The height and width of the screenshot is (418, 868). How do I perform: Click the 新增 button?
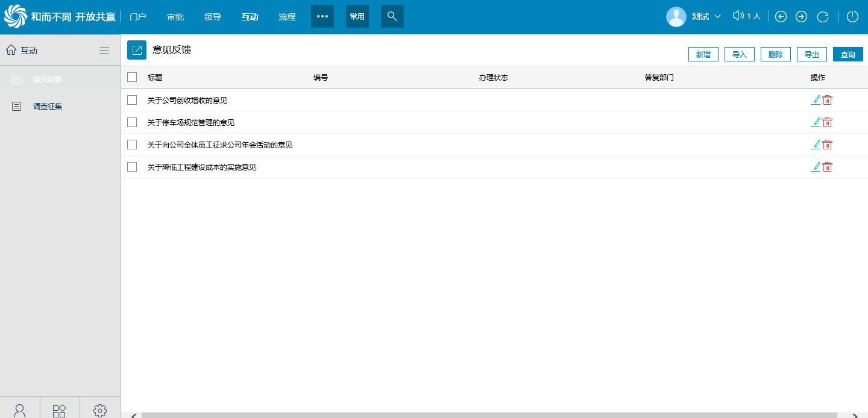click(x=703, y=54)
